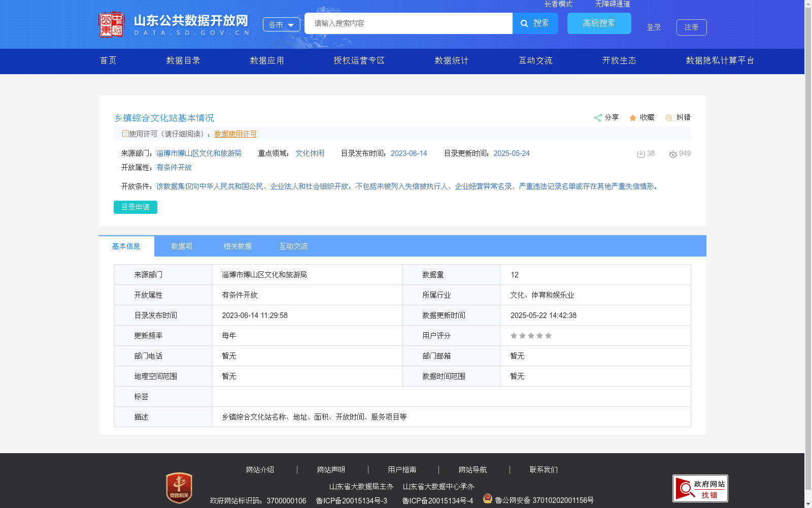Click the 党政机关 badge icon in footer

point(179,488)
